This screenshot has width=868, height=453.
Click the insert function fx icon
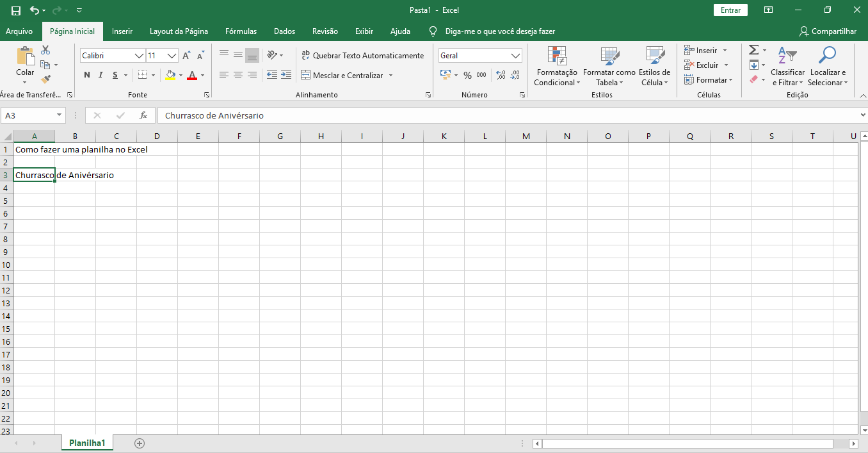coord(143,115)
